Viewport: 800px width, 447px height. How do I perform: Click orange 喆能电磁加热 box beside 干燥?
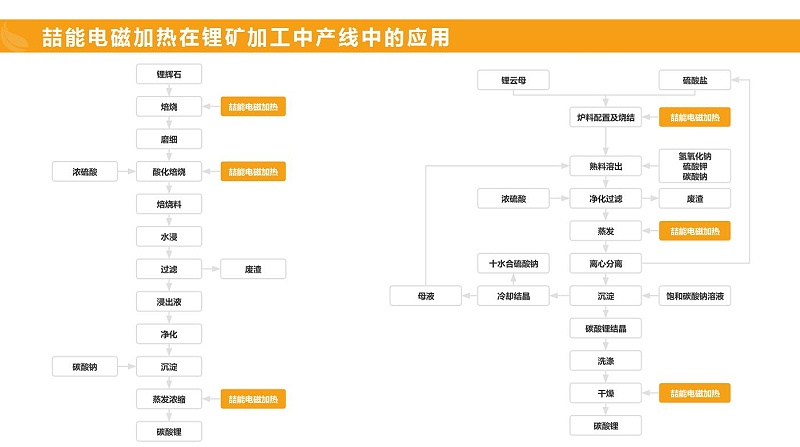(695, 393)
